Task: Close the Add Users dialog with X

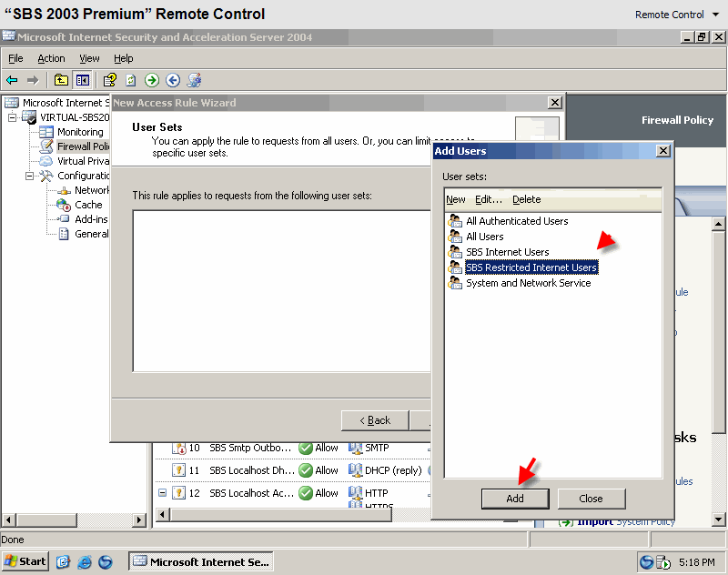Action: [x=663, y=150]
